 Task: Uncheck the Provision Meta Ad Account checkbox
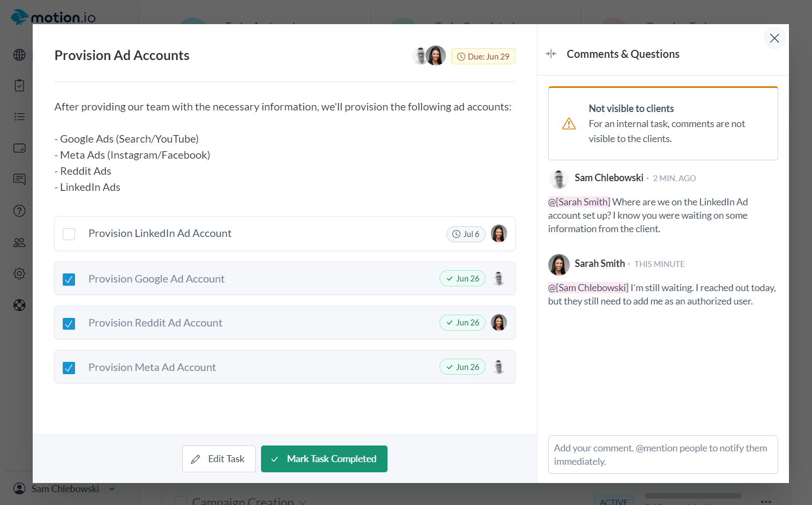coord(69,368)
